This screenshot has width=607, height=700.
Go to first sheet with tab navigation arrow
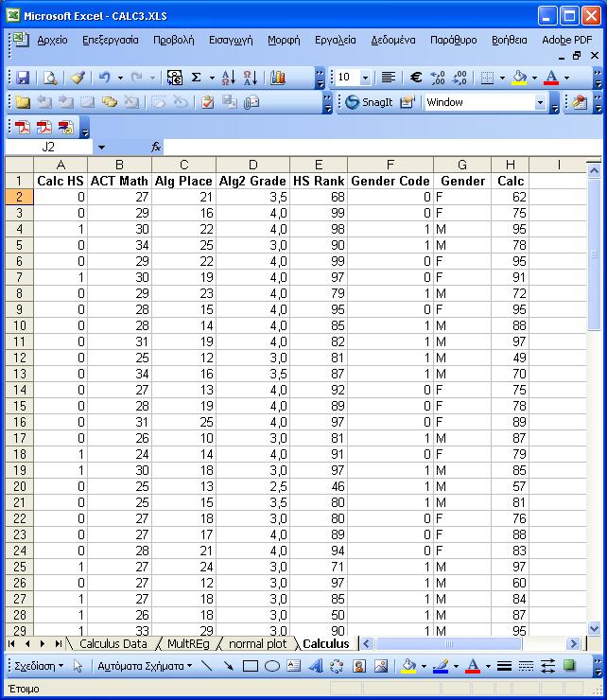(11, 644)
